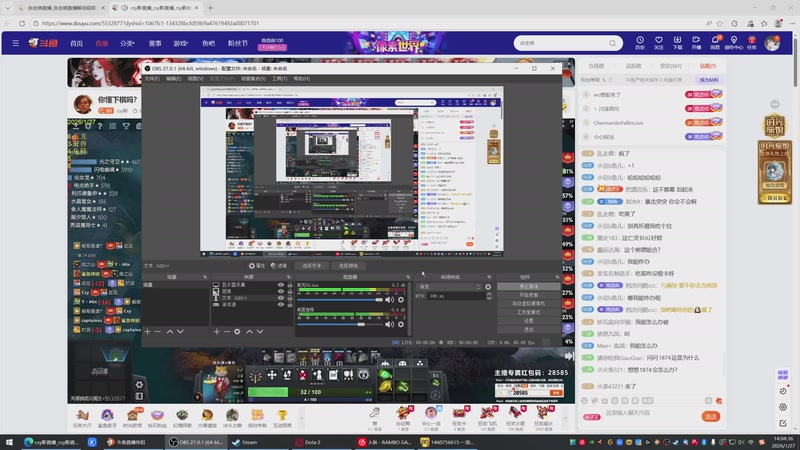Click the Douyu start-broadcast icon
This screenshot has height=450, width=800.
696,42
